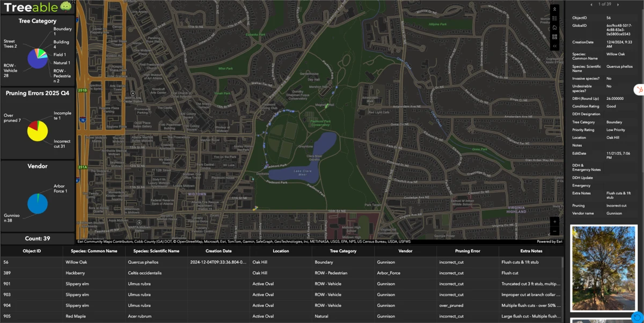
Task: Click the Quercus phellos value in details
Action: (x=619, y=67)
